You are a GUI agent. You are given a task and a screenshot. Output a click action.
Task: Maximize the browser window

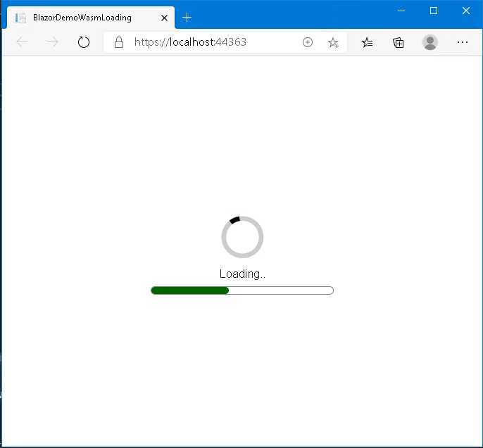coord(434,11)
